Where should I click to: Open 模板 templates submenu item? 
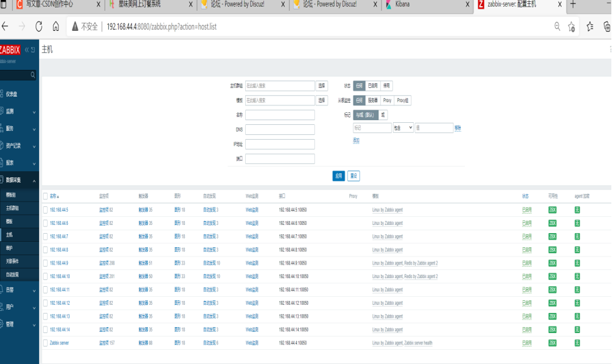point(9,221)
